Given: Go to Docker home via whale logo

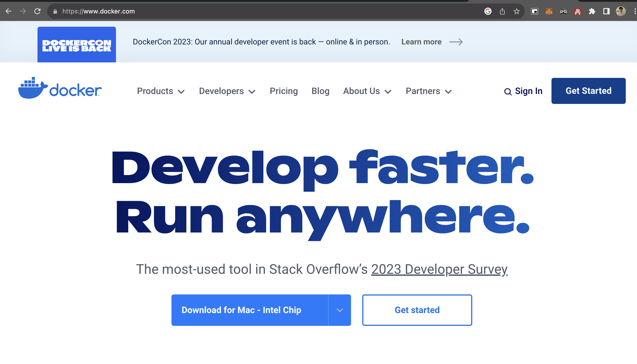Looking at the screenshot, I should tap(60, 88).
